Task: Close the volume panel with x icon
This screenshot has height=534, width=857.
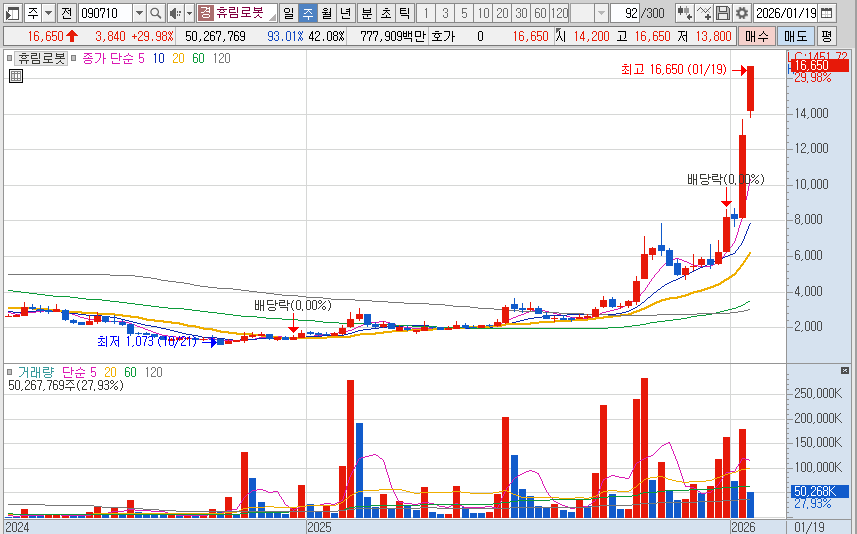Action: click(844, 371)
